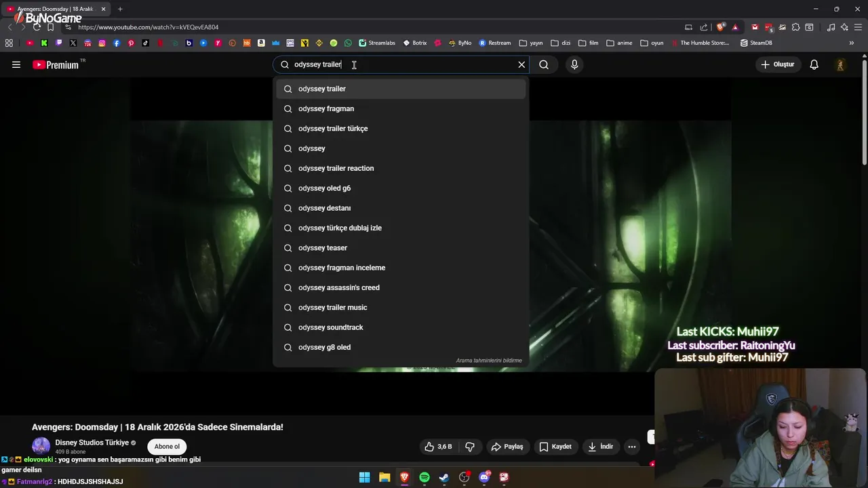Screen dimensions: 868x488
Task: Click inside the YouTube search input
Action: [400, 64]
